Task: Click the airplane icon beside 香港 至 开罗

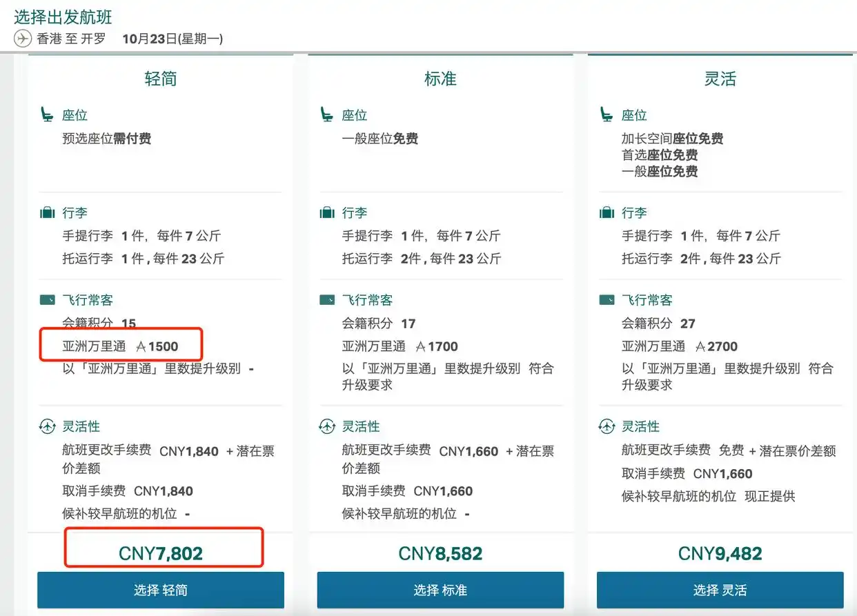Action: pos(21,39)
